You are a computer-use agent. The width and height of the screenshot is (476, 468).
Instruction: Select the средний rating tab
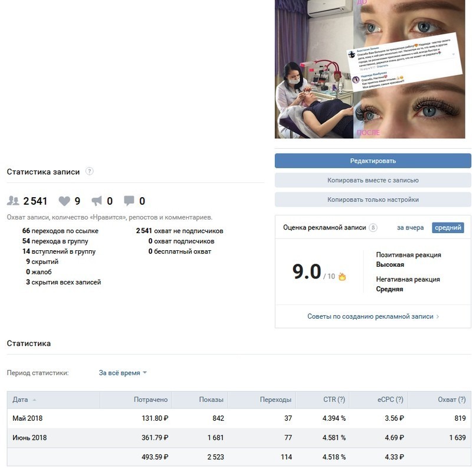coord(448,227)
